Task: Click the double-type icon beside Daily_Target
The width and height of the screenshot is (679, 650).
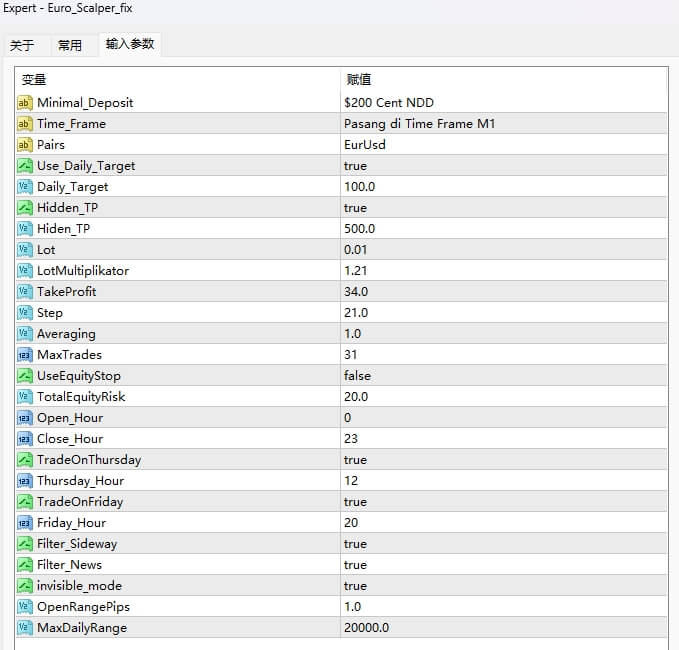Action: [x=25, y=187]
